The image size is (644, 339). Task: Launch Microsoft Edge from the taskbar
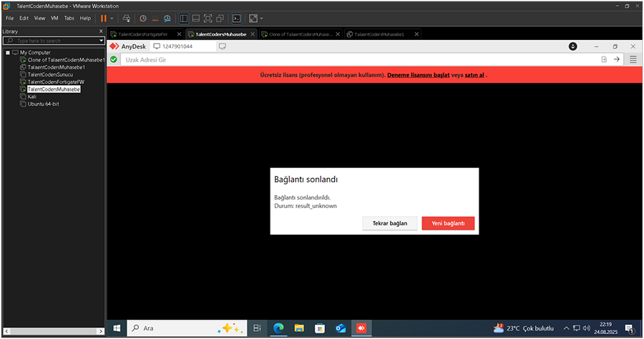278,328
